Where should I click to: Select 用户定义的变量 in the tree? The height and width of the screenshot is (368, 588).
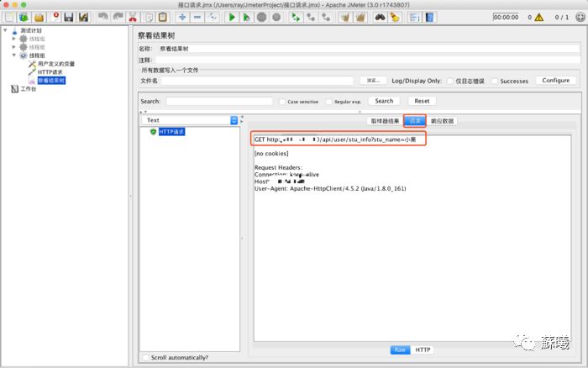[x=56, y=64]
